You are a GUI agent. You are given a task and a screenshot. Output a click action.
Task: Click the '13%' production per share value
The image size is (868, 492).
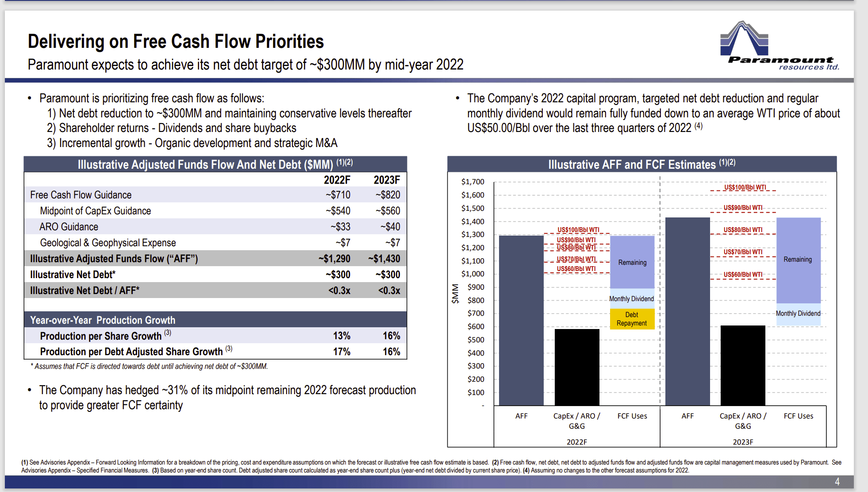coord(342,336)
